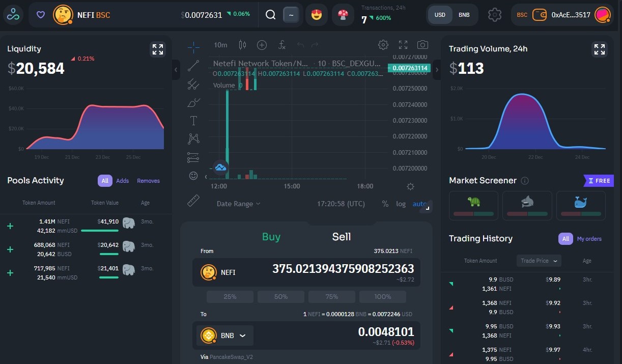Select the whale market screener
Screen dimensions: 622x364
click(581, 206)
